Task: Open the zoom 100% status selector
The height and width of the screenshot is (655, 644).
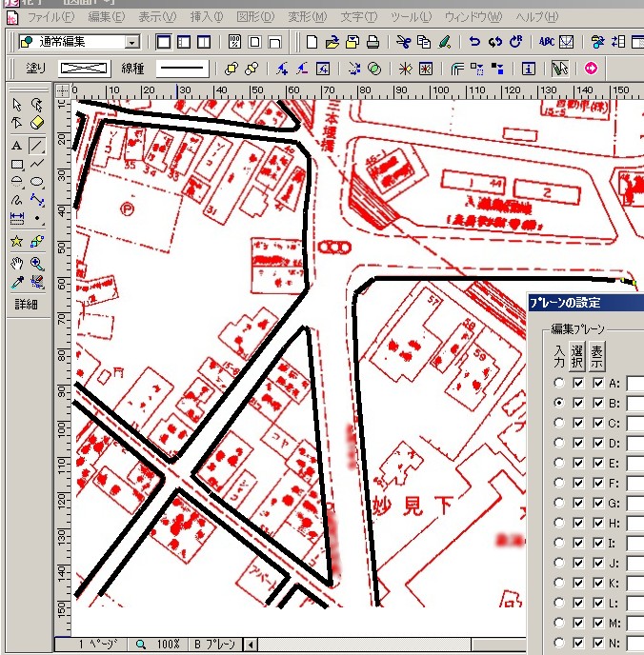Action: pyautogui.click(x=158, y=644)
